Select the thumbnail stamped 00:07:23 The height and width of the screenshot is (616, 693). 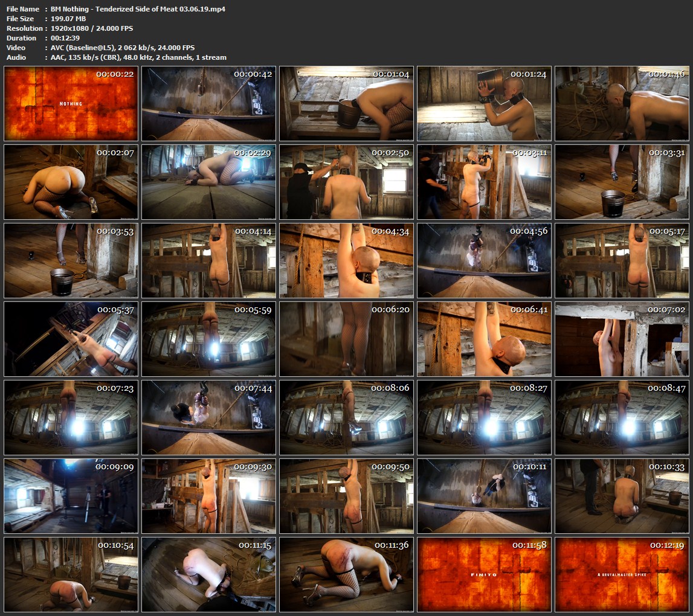[x=71, y=417]
